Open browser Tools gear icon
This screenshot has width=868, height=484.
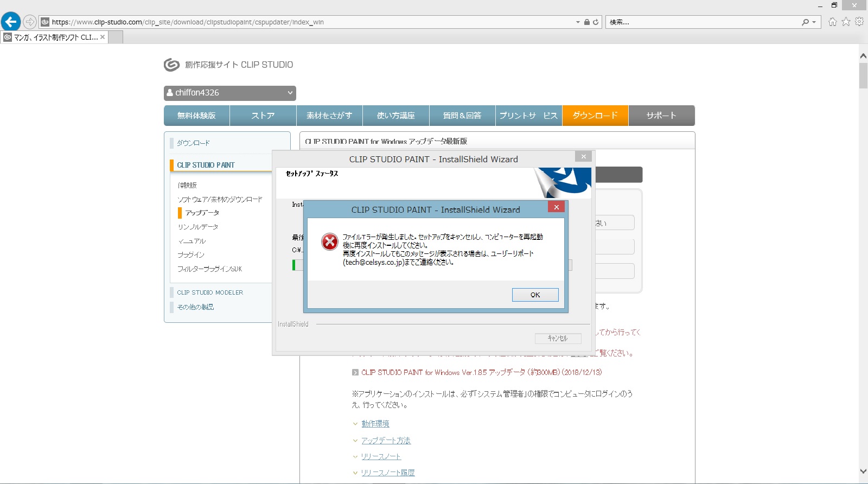pyautogui.click(x=859, y=22)
